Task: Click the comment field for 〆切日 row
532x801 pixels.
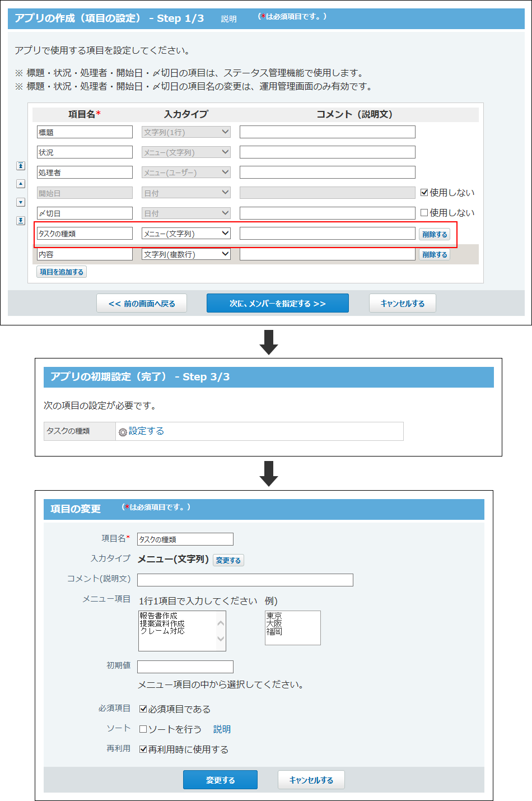Action: (x=328, y=213)
